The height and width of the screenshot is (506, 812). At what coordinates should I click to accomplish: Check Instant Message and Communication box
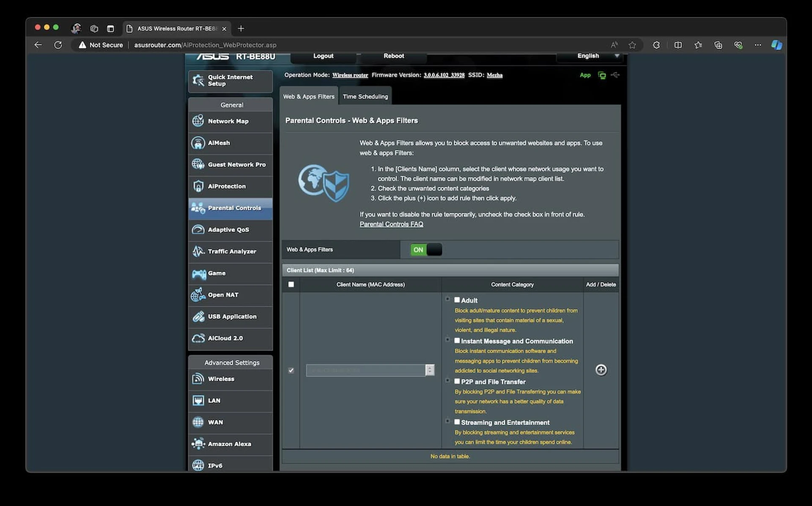(x=457, y=340)
